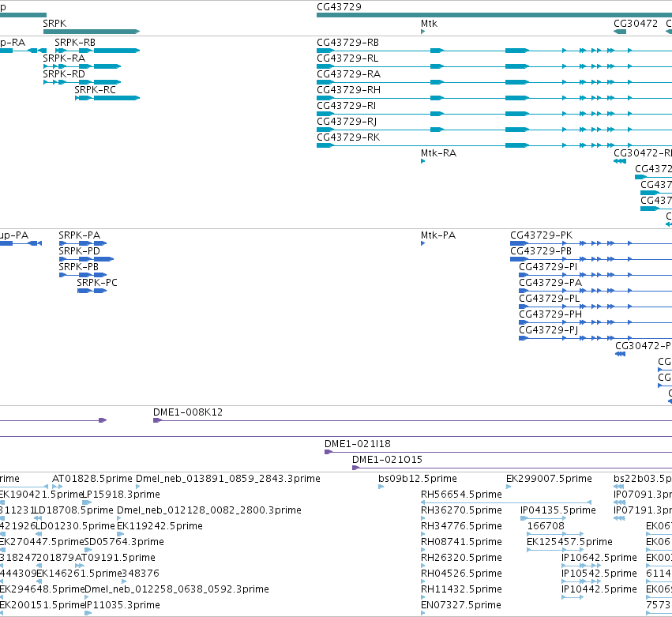Click transcript CG43729-RJ
Viewport: 672px width, 617px height.
(x=347, y=122)
